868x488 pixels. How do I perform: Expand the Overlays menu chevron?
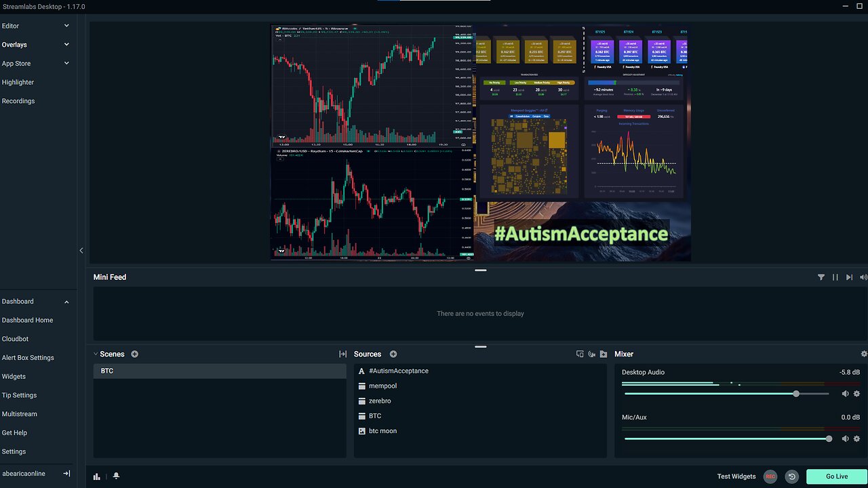(x=66, y=45)
